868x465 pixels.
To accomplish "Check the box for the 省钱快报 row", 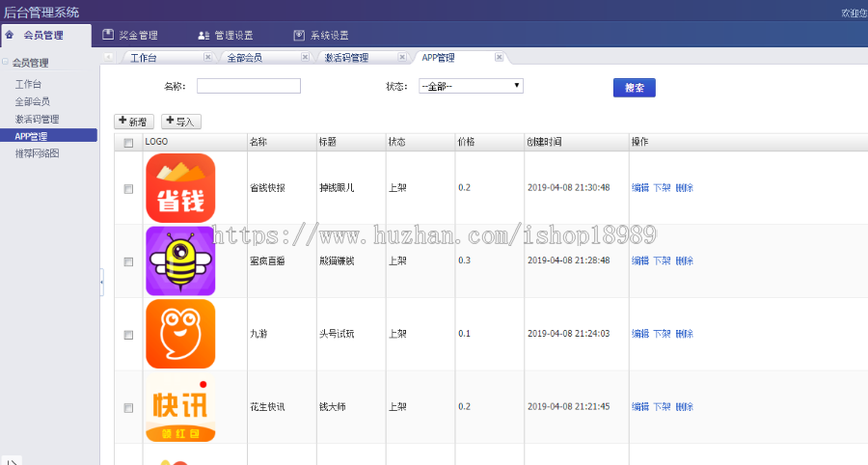I will tap(128, 189).
